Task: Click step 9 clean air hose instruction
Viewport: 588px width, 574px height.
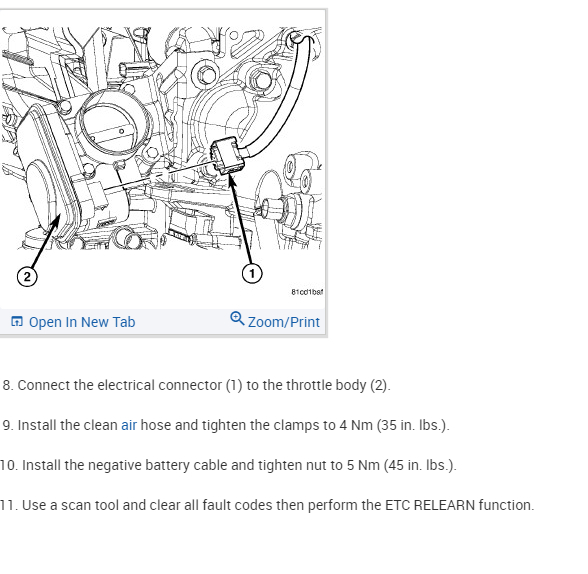Action: point(226,425)
